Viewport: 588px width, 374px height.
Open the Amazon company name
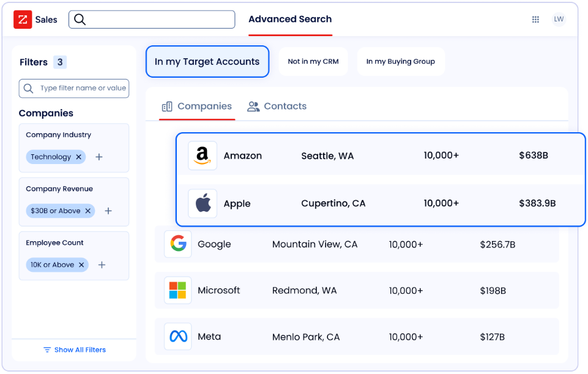point(243,155)
